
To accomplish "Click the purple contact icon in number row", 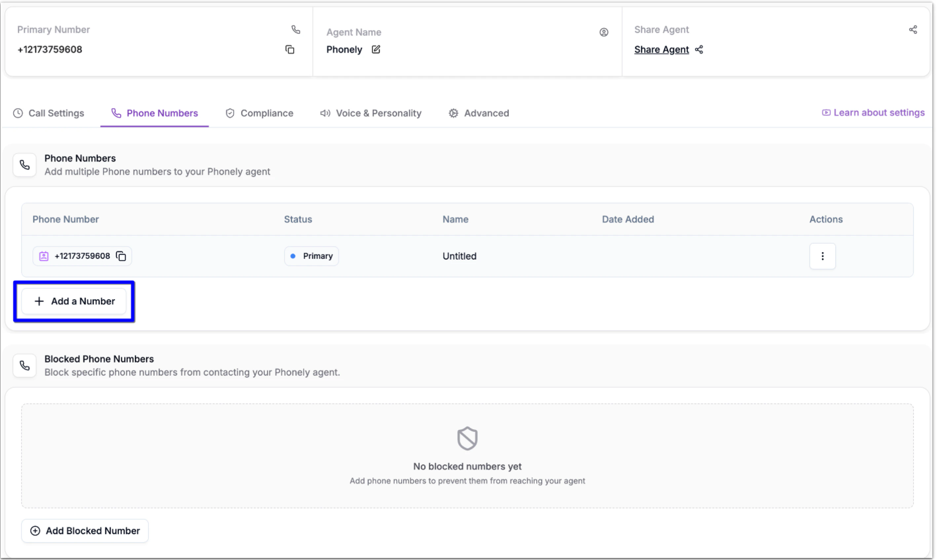I will 44,256.
